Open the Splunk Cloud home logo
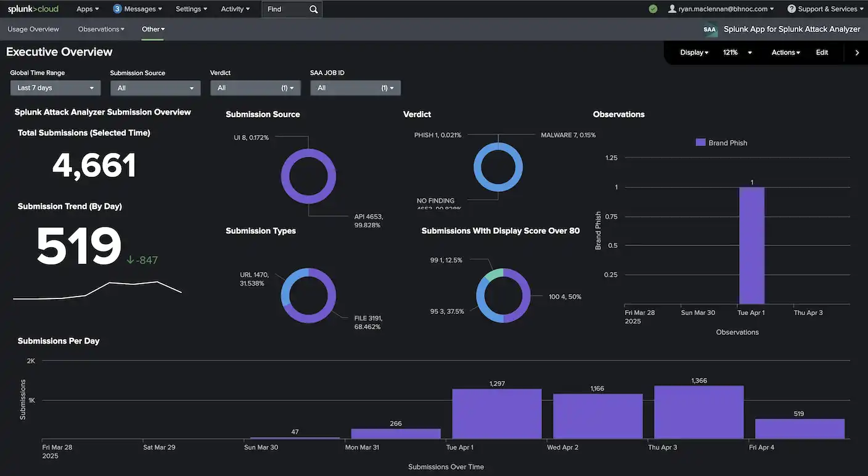This screenshot has height=476, width=868. (x=32, y=9)
